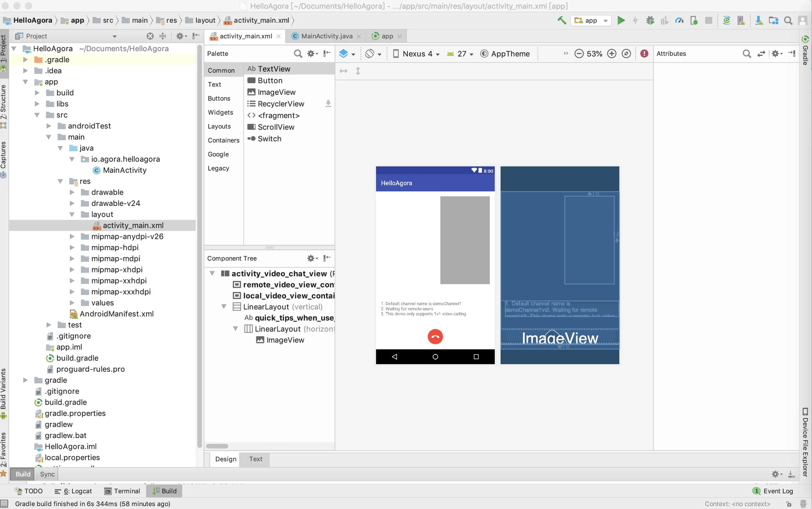The image size is (812, 509).
Task: Click the Component Tree horizontal scrollbar
Action: pos(217,446)
